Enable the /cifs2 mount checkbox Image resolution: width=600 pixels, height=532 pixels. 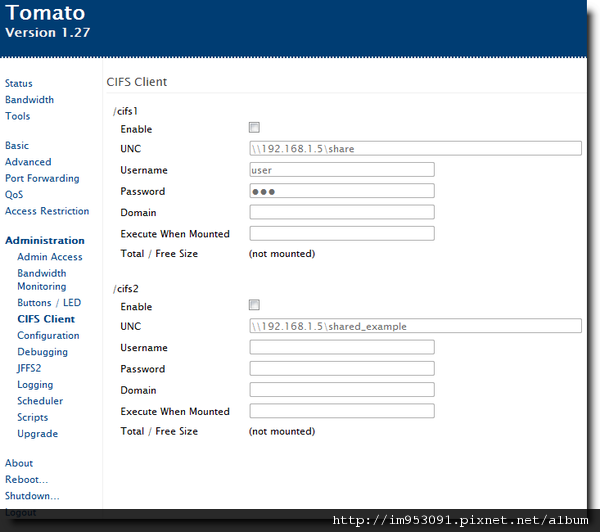pyautogui.click(x=254, y=305)
